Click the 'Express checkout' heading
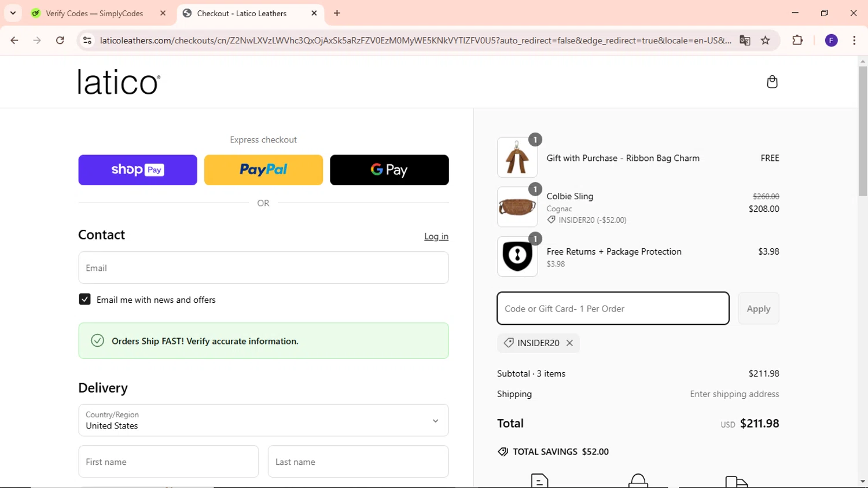This screenshot has width=868, height=488. [x=263, y=140]
